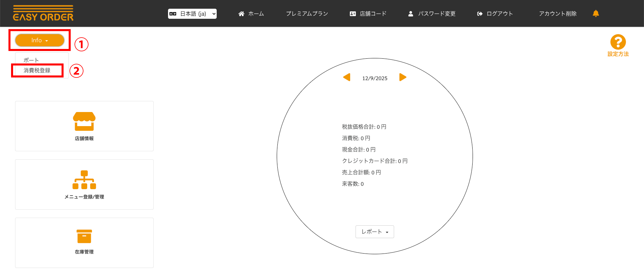Open menu registration hierarchy icon
The height and width of the screenshot is (273, 644).
[x=84, y=180]
